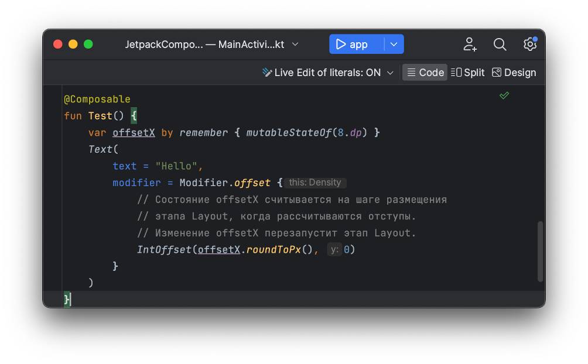Expand the Live Edit of literals chevron
588x364 pixels.
point(390,73)
